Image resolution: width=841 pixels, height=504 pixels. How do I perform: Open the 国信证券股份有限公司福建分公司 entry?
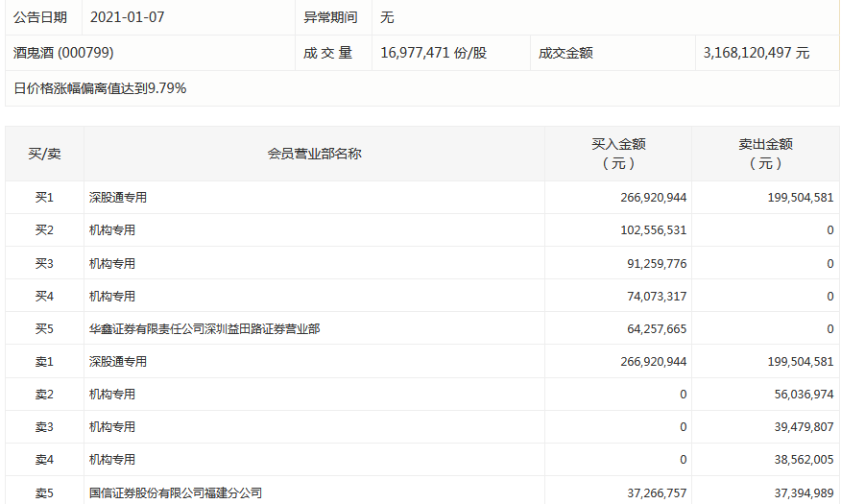tap(176, 492)
